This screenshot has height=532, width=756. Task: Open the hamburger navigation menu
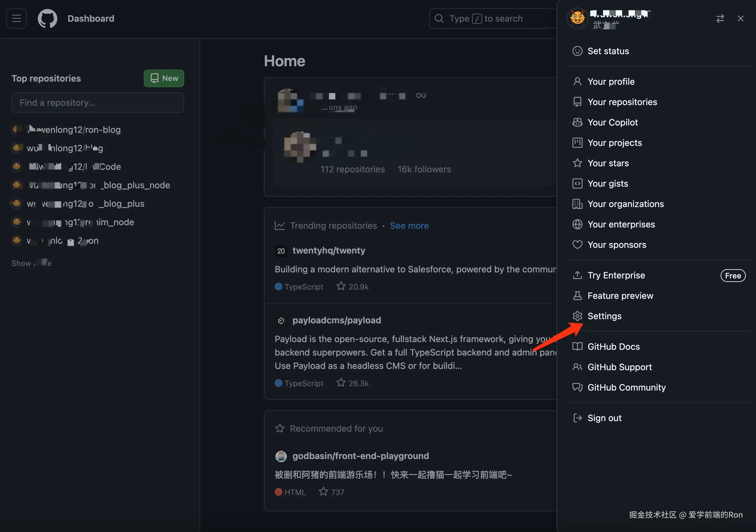point(17,18)
